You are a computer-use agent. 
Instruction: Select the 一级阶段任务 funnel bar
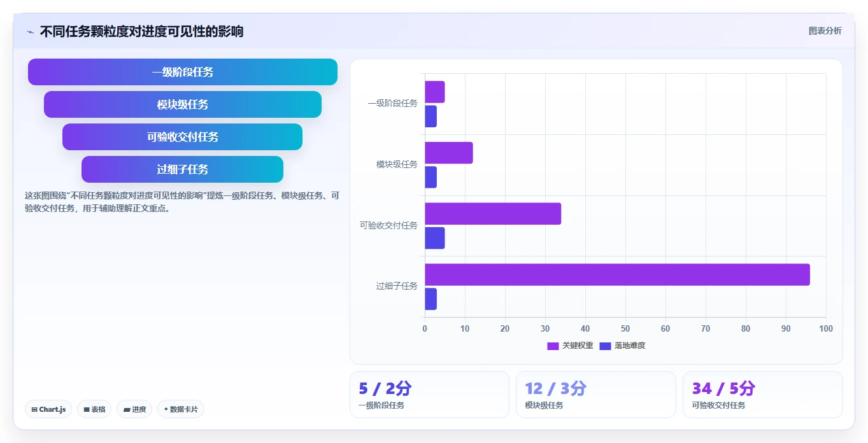click(x=183, y=72)
